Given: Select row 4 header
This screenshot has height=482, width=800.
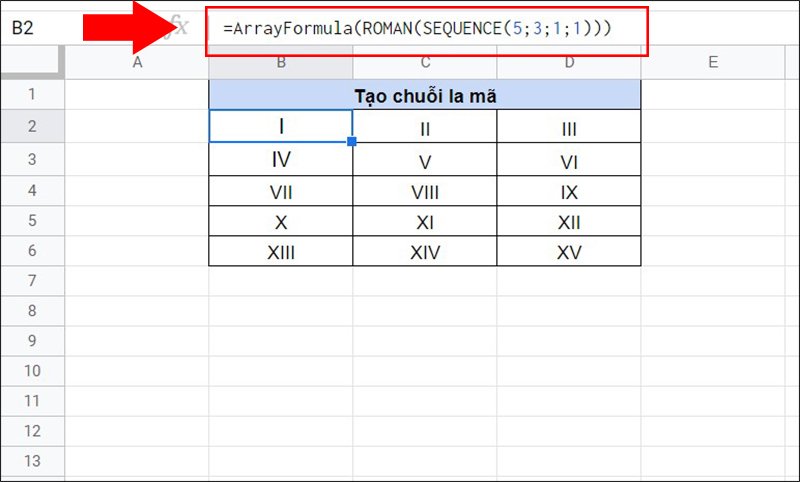Looking at the screenshot, I should pyautogui.click(x=32, y=191).
